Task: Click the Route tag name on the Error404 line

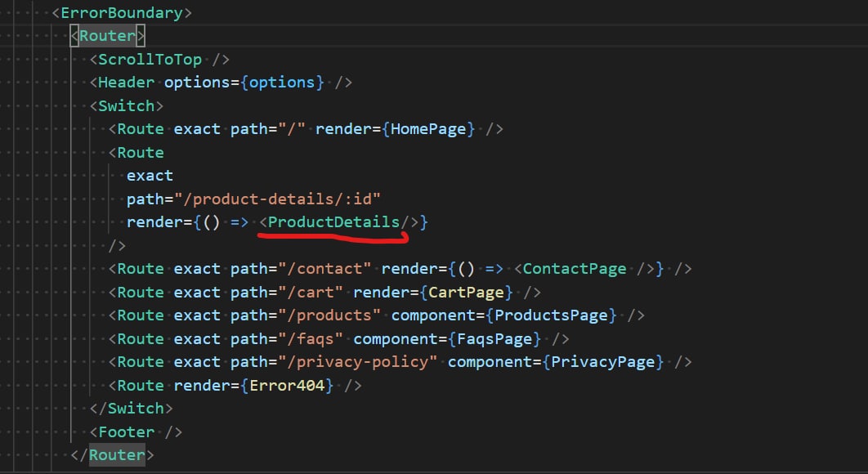Action: point(141,385)
